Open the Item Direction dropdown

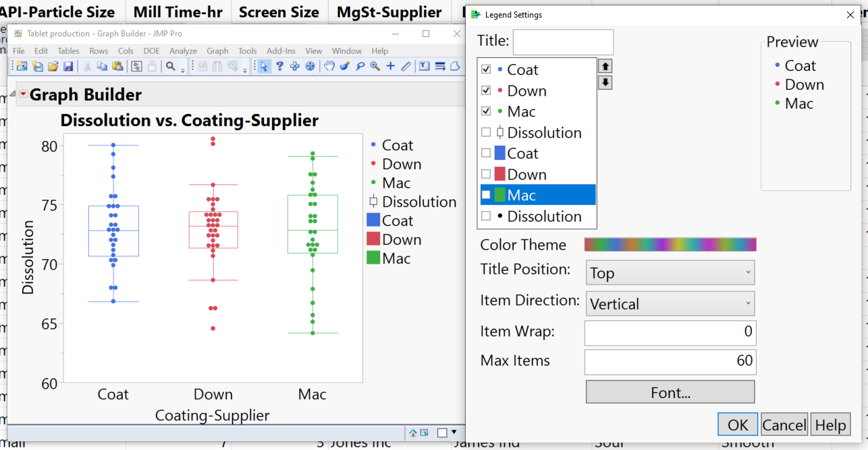[x=670, y=304]
